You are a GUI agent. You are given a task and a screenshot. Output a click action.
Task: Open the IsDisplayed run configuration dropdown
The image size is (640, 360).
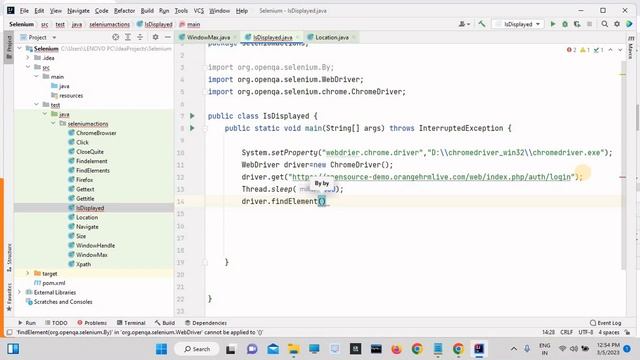tap(518, 24)
